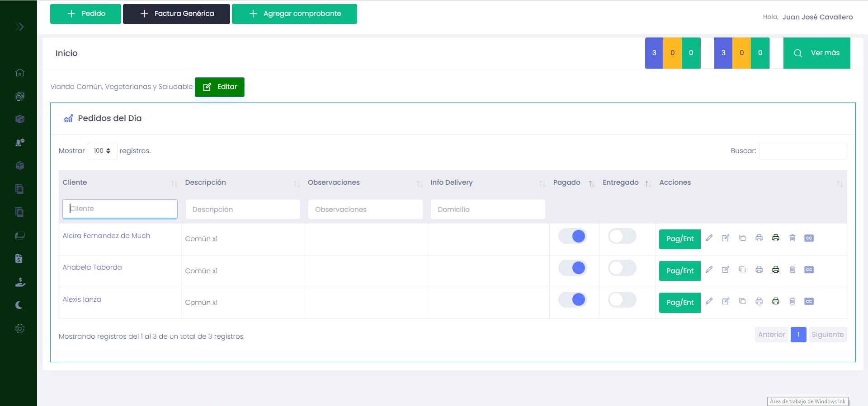
Task: Click dark printer icon in Alcira row
Action: pos(776,238)
